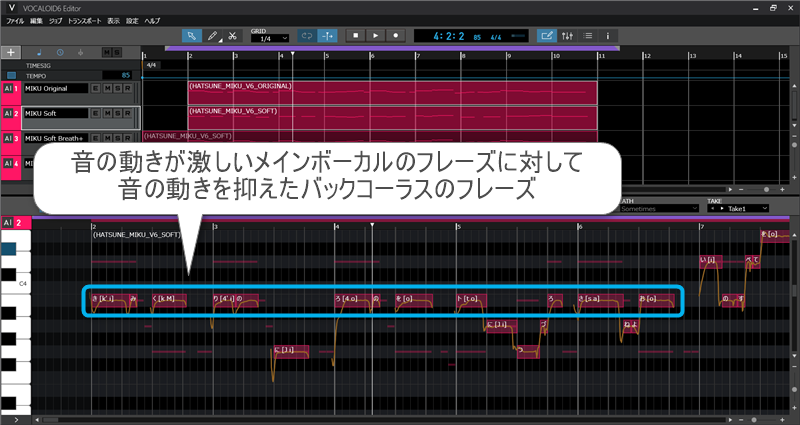Open the mixer panel icon
The width and height of the screenshot is (800, 425).
[x=567, y=36]
